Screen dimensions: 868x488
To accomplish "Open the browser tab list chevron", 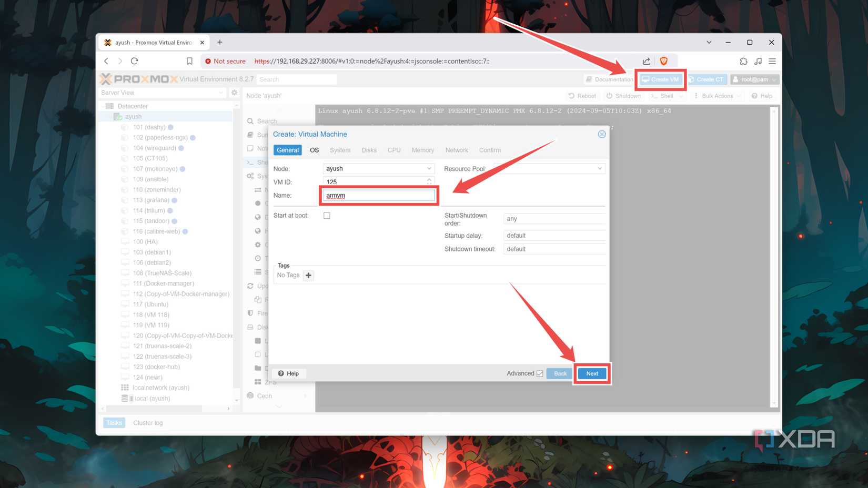I will [709, 42].
